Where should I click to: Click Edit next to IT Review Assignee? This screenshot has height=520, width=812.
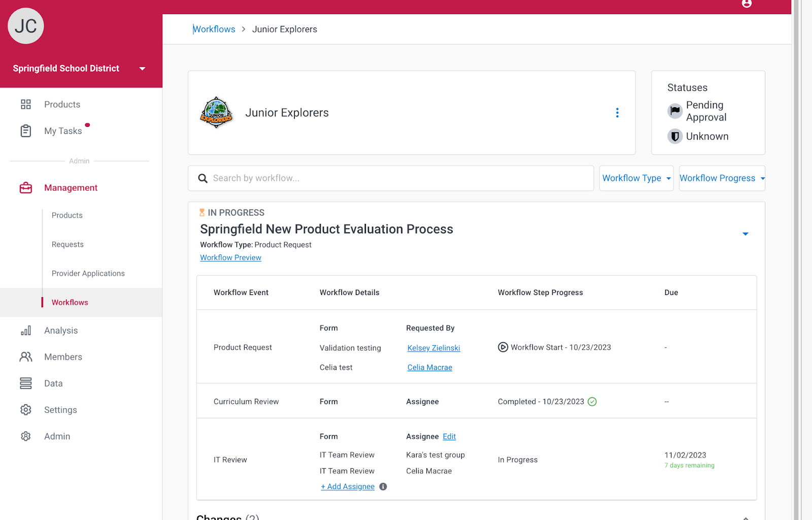coord(449,436)
